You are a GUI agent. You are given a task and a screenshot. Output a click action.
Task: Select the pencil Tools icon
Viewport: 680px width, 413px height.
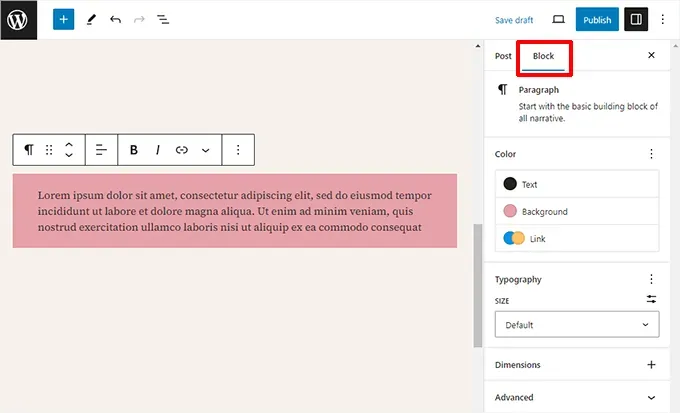click(91, 19)
